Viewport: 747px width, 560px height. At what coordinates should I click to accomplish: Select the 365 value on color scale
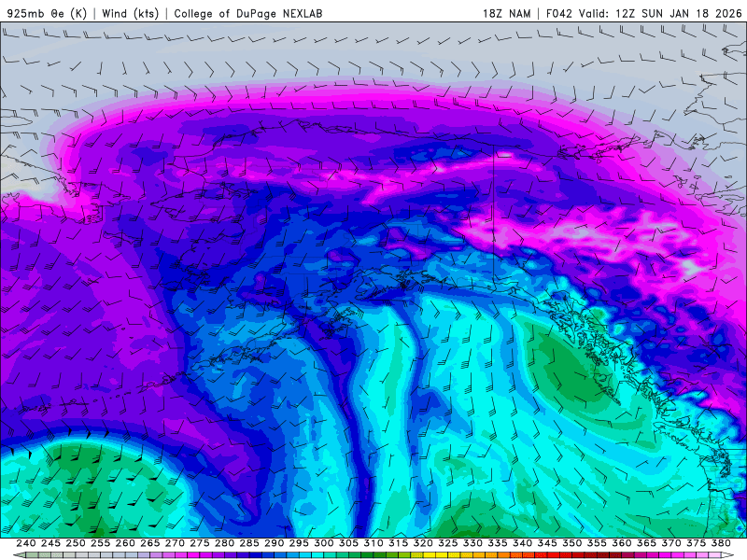point(646,543)
